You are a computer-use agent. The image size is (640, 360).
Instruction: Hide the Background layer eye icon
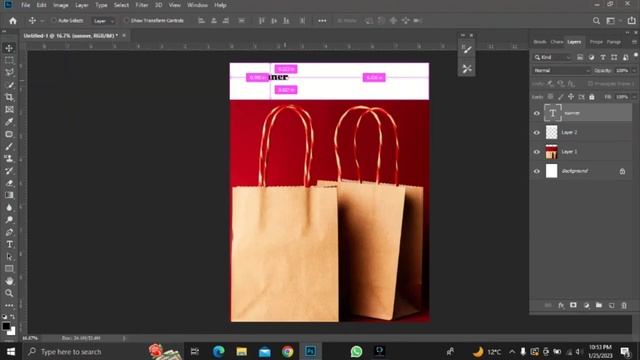coord(537,171)
